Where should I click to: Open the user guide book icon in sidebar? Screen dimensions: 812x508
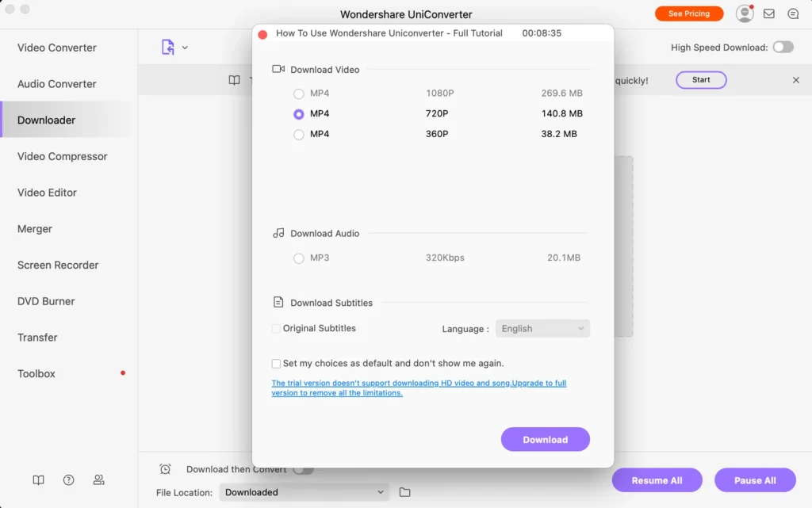[38, 480]
